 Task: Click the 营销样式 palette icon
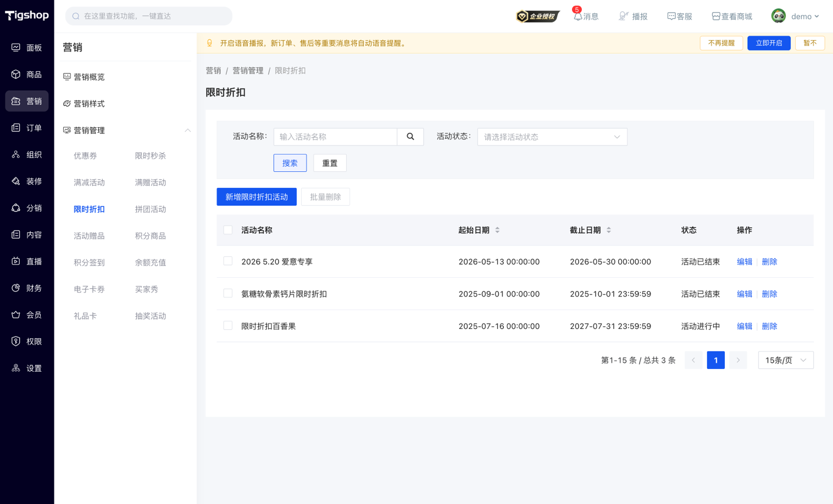(x=67, y=103)
